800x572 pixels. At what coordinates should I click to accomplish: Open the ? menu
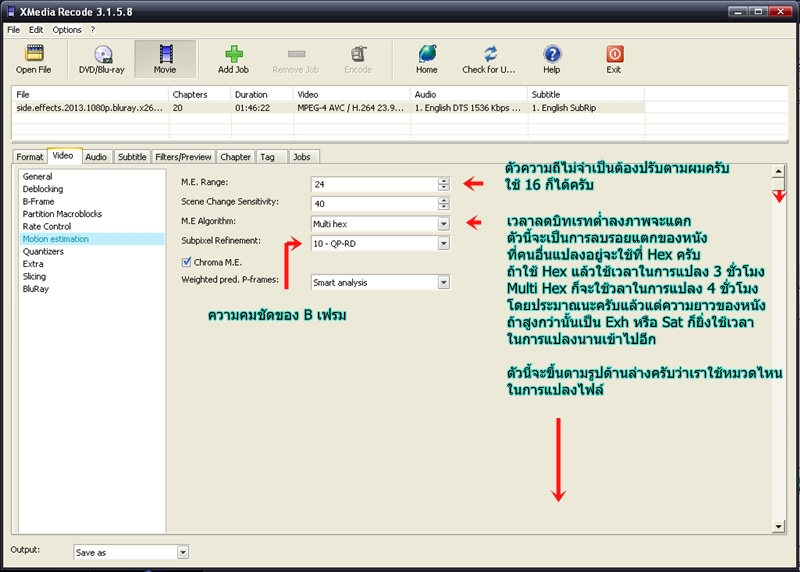(x=93, y=30)
